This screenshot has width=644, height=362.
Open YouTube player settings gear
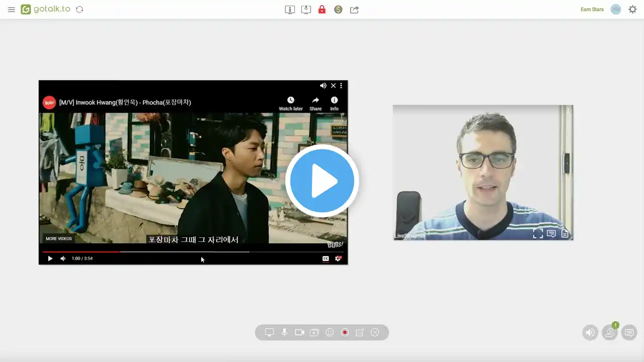(x=338, y=258)
